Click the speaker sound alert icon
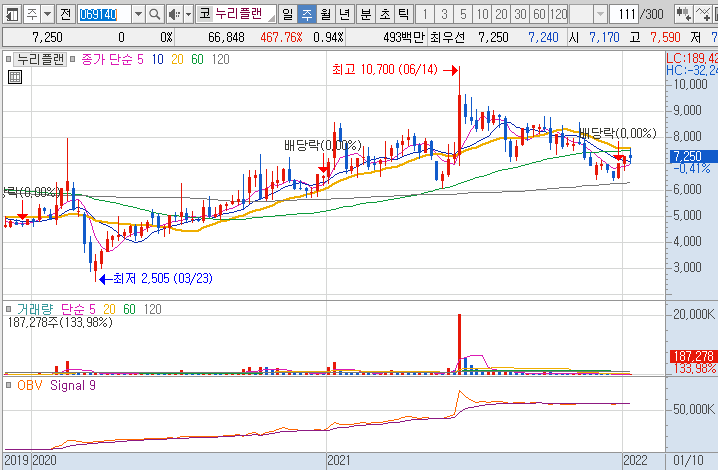This screenshot has width=718, height=470. (x=174, y=15)
